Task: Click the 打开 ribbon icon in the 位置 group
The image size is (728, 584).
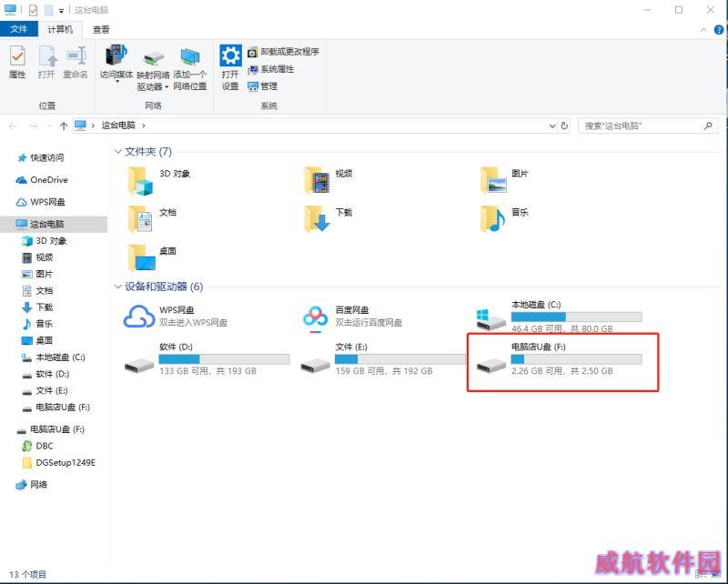Action: click(46, 62)
